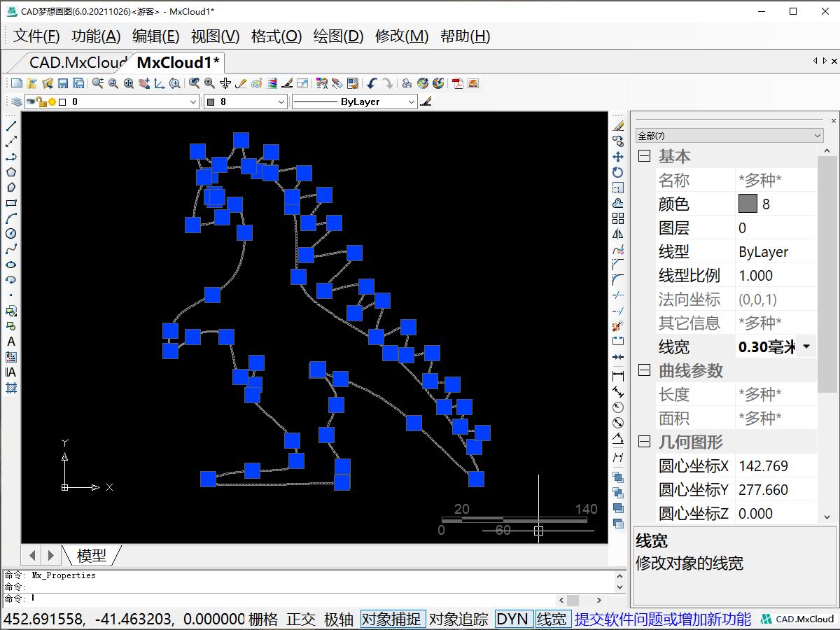Open the 绘图 menu

pyautogui.click(x=338, y=36)
